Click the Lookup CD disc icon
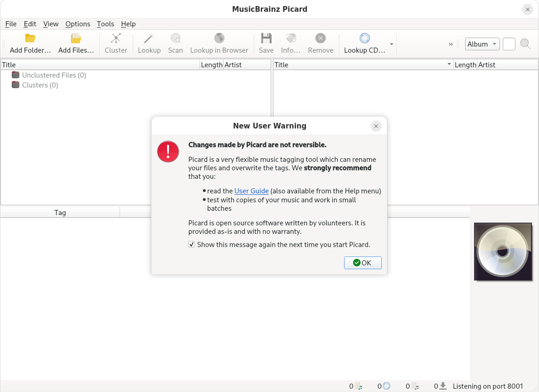 click(364, 39)
